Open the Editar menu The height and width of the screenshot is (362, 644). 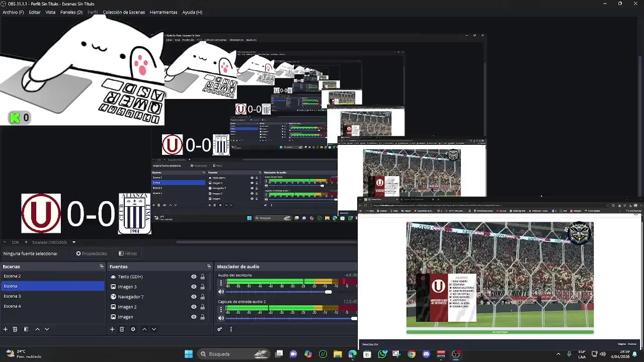pos(35,12)
